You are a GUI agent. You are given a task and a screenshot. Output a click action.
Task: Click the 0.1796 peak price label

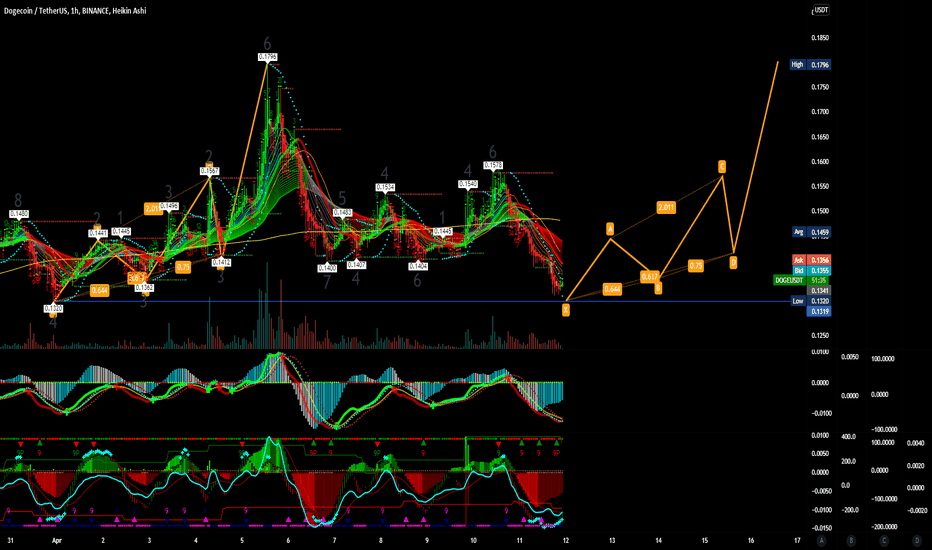coord(267,57)
